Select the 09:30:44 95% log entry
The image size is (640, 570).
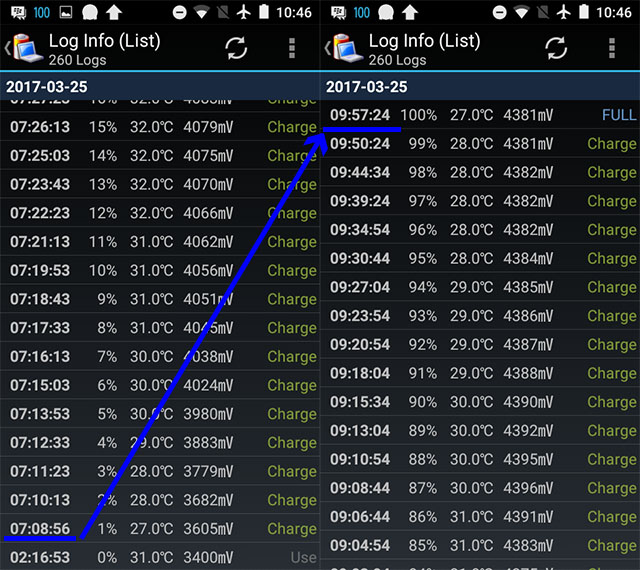click(x=480, y=258)
